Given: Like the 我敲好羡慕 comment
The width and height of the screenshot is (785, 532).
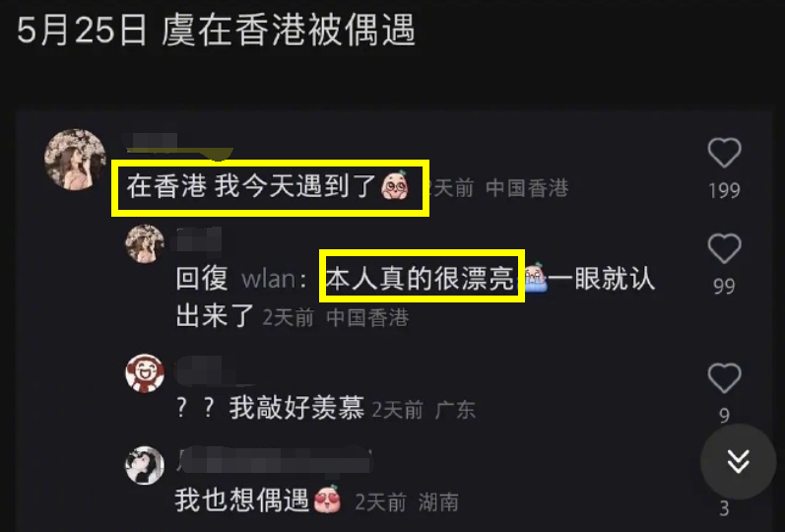Looking at the screenshot, I should pos(724,377).
